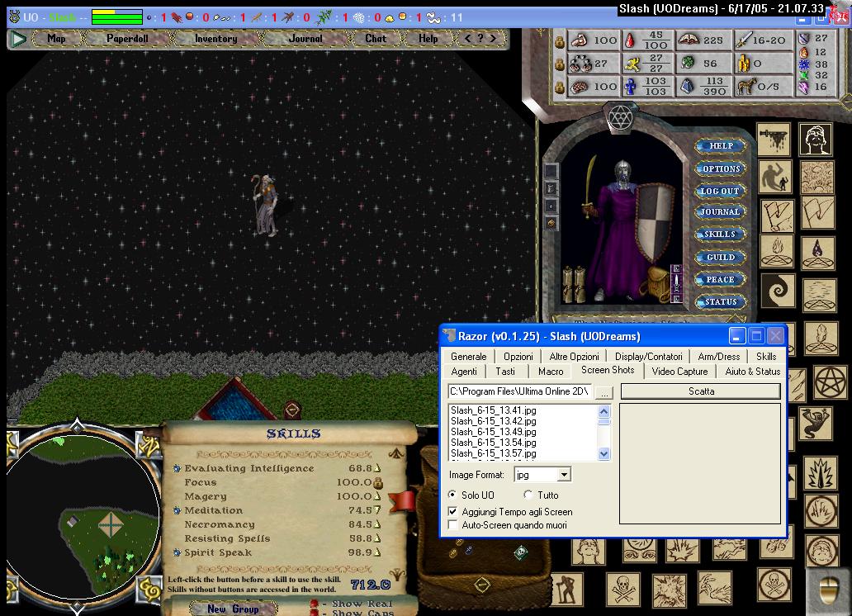Go to the Video Capture tab

(x=679, y=372)
